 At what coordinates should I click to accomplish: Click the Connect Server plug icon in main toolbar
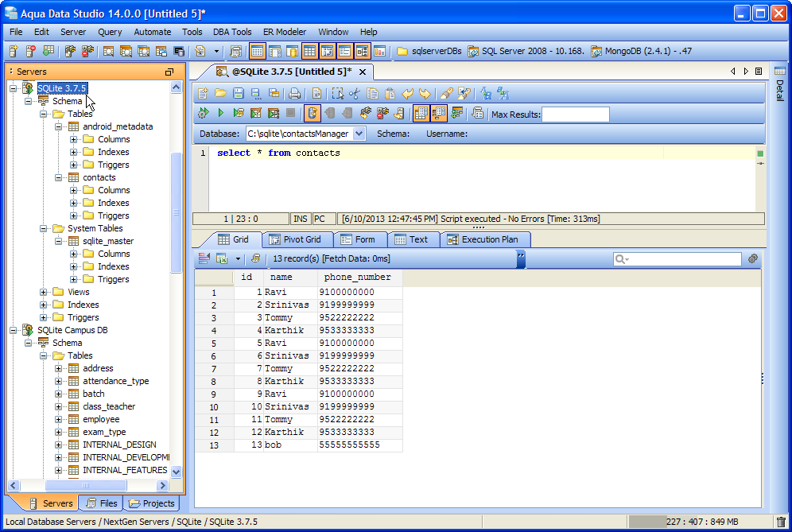70,51
